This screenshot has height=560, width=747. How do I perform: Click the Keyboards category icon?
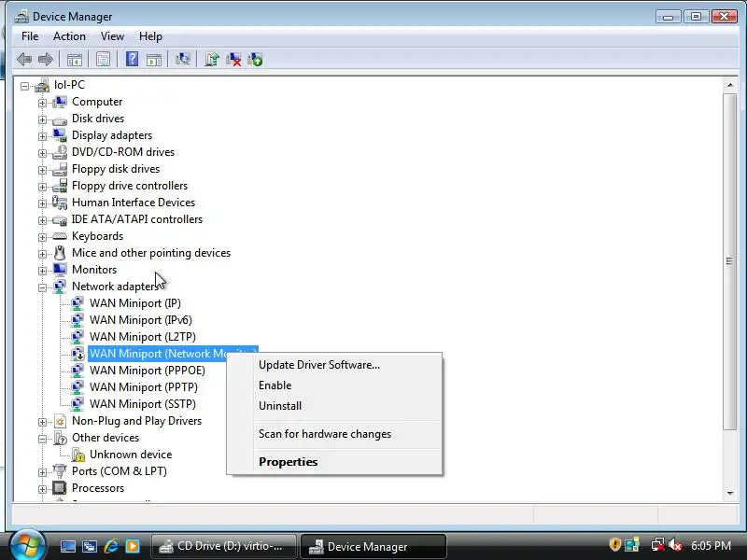coord(60,236)
